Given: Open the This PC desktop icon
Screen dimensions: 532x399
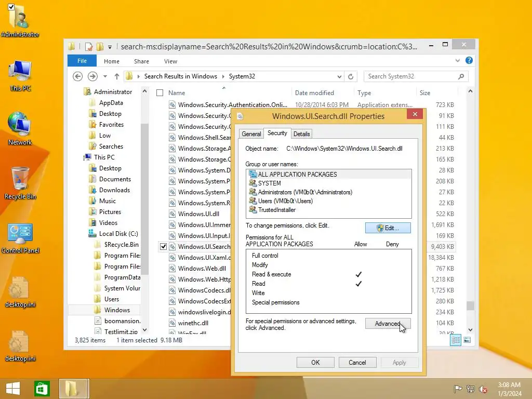Looking at the screenshot, I should (x=20, y=76).
